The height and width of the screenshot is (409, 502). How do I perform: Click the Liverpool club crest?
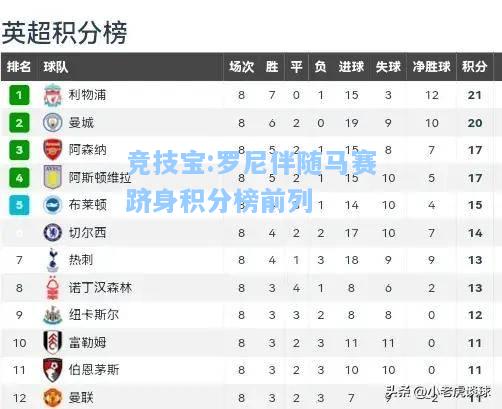point(53,95)
